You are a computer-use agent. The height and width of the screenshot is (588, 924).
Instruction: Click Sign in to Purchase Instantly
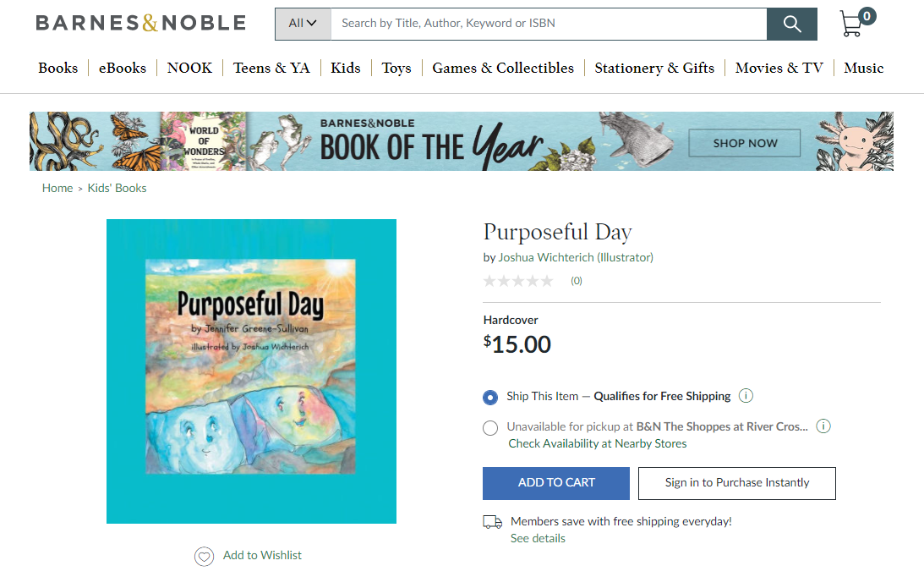point(737,483)
